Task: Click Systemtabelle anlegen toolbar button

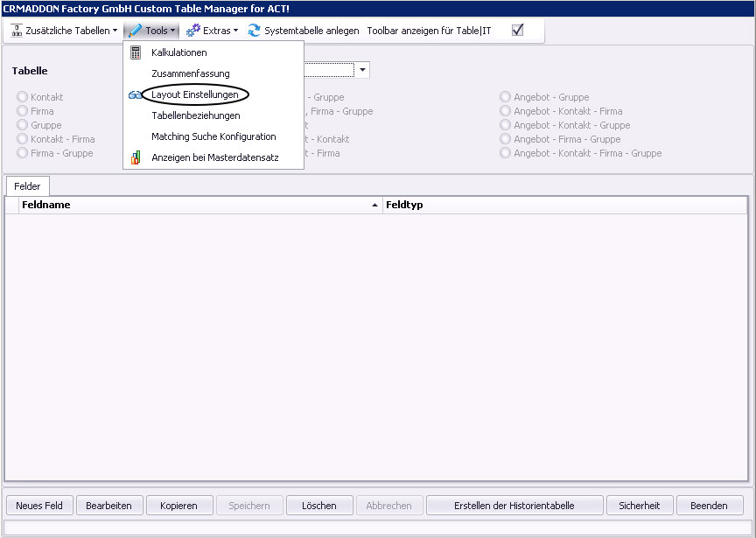Action: point(304,31)
